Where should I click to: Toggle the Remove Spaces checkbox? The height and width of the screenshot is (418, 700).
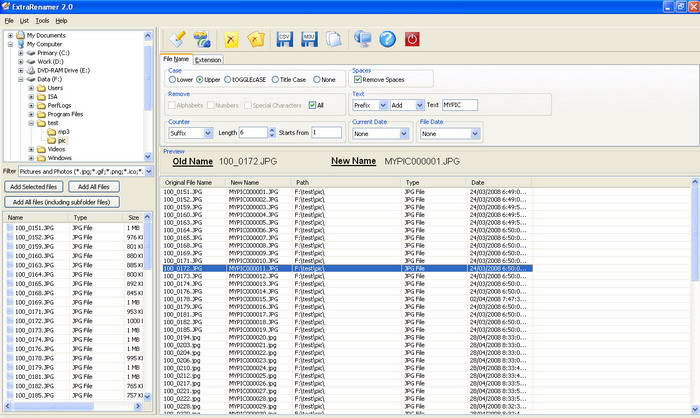(358, 79)
